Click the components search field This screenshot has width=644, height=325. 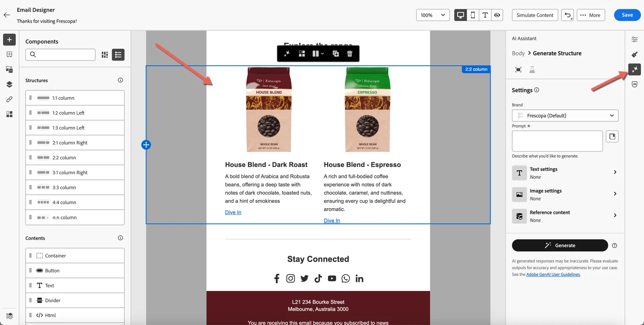coord(60,55)
